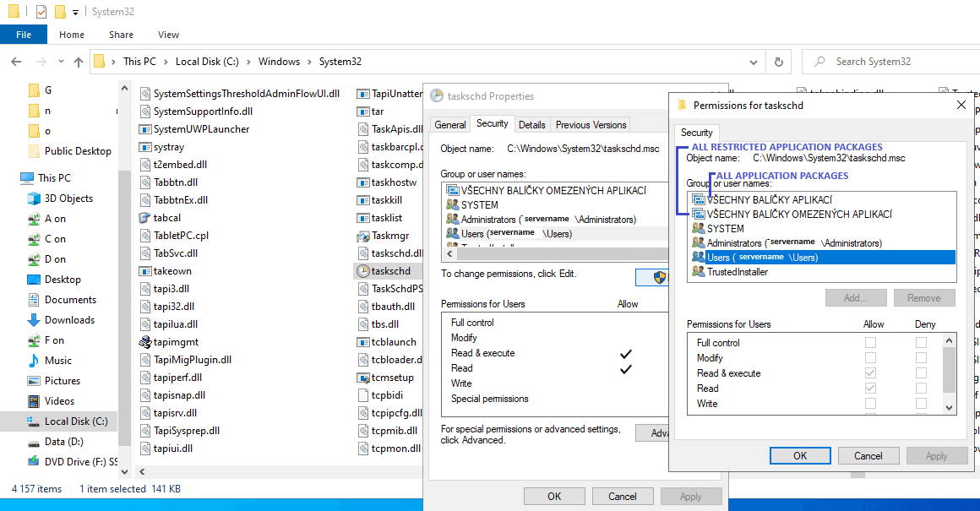Select tcpbidi file in the list

(387, 395)
